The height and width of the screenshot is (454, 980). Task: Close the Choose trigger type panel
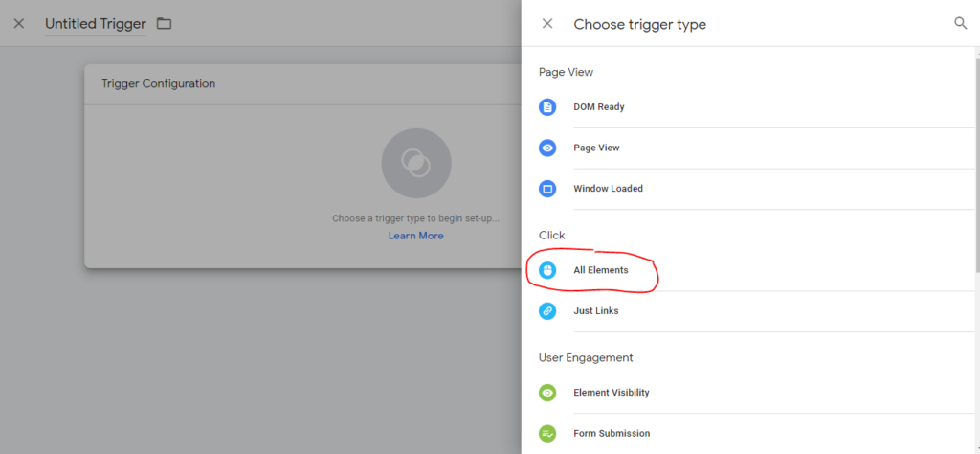pos(547,24)
